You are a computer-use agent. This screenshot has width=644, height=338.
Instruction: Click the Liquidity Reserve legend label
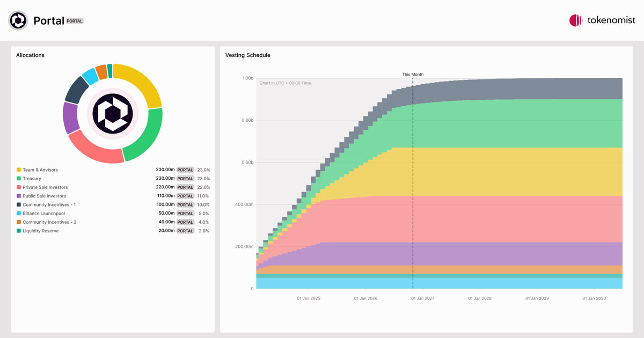point(41,231)
